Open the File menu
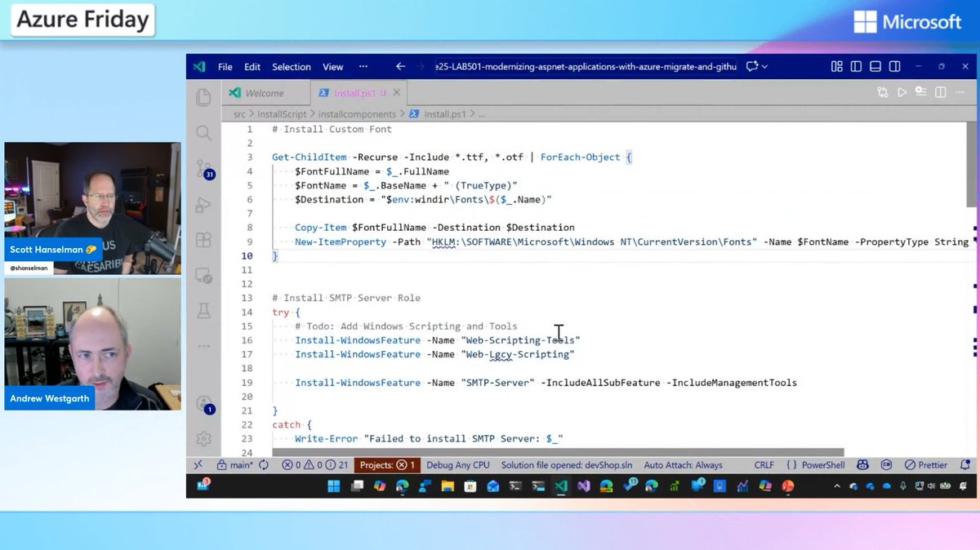This screenshot has height=550, width=980. [x=225, y=67]
